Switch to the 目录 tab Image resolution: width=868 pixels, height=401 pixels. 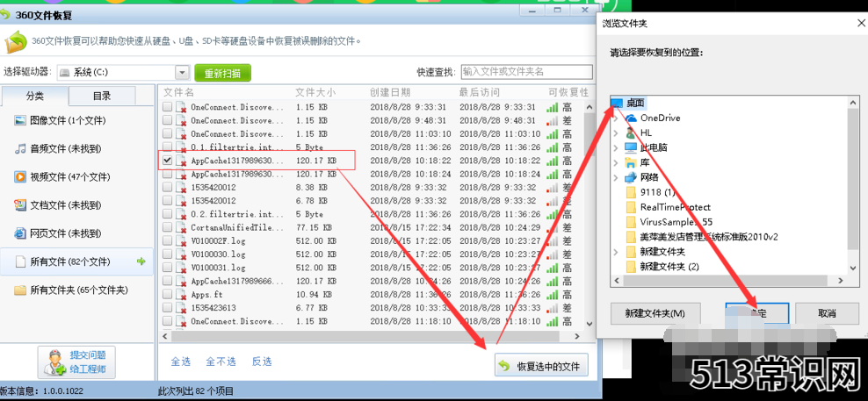[102, 96]
